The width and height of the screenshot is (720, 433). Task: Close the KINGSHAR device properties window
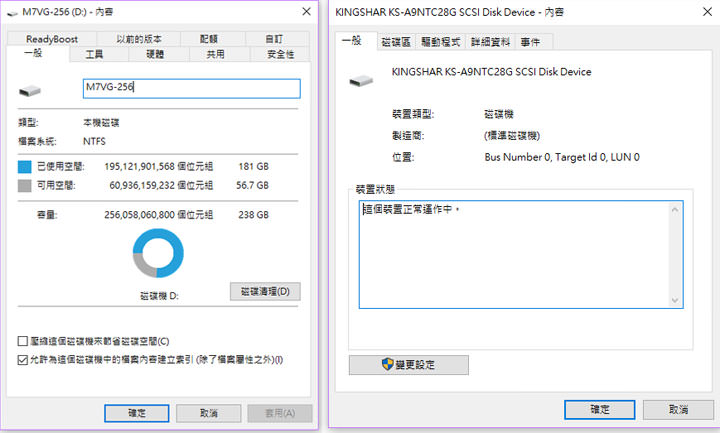coord(708,12)
